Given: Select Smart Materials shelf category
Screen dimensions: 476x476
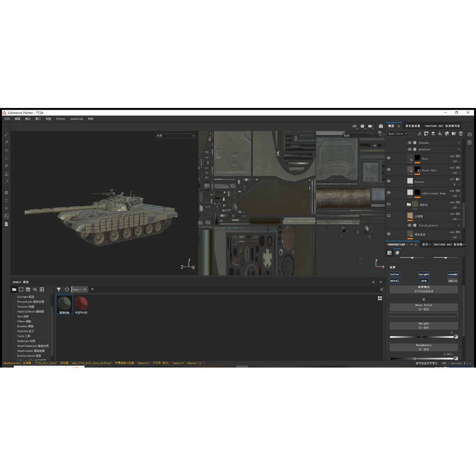Looking at the screenshot, I should [33, 346].
